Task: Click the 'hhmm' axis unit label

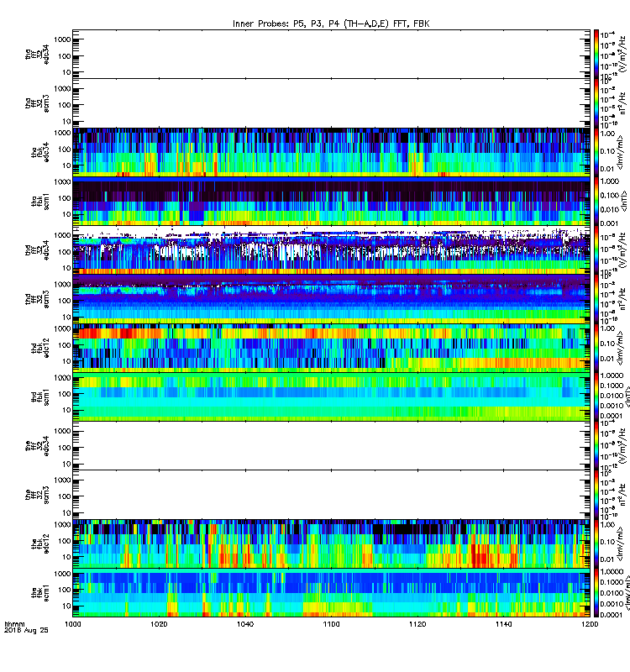Action: pos(14,624)
